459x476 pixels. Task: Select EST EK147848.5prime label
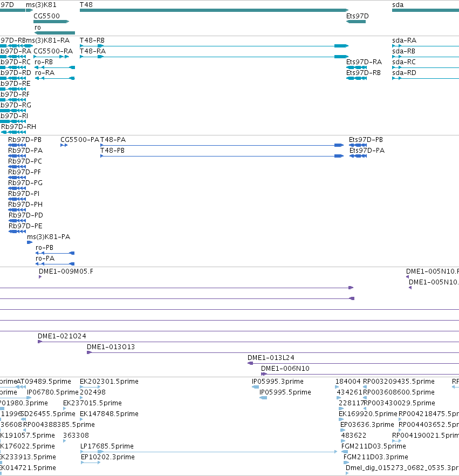[x=109, y=414]
